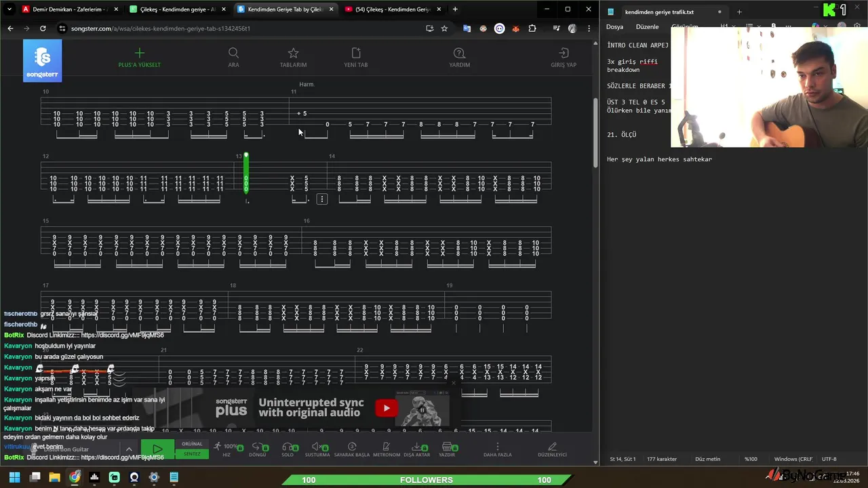This screenshot has height=488, width=868.
Task: Toggle the Metronom
Action: pos(387,449)
